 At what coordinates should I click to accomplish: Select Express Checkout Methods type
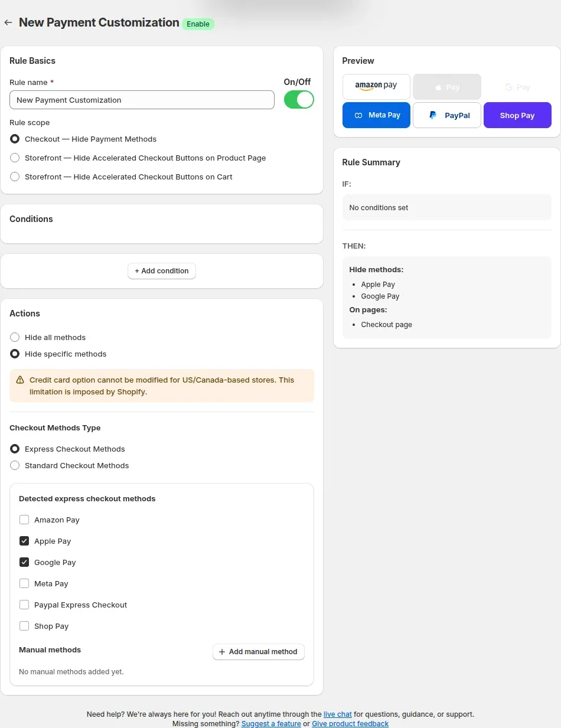pos(15,449)
